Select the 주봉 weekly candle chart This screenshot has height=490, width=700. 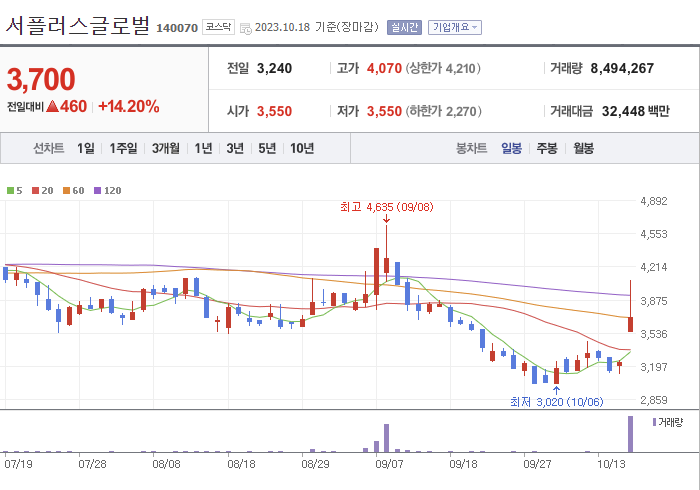click(547, 148)
